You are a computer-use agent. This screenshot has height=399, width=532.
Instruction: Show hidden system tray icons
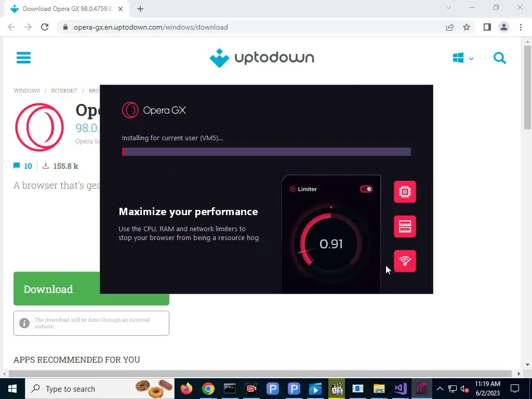click(x=440, y=389)
